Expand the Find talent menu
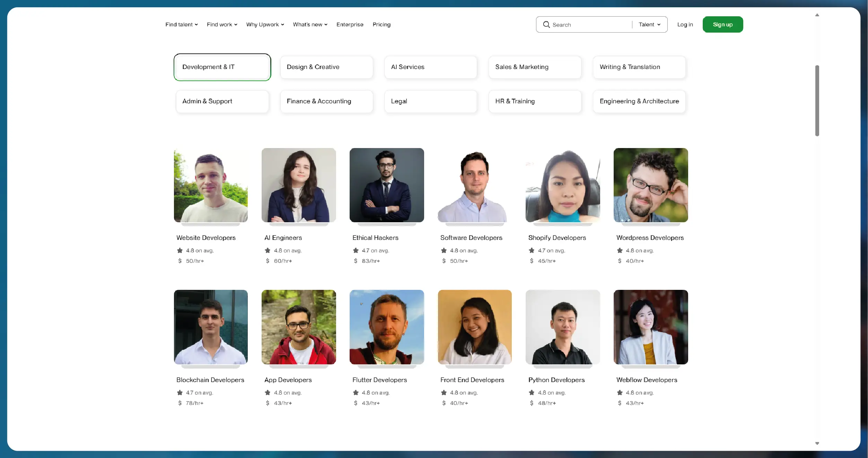The image size is (868, 458). click(x=182, y=25)
